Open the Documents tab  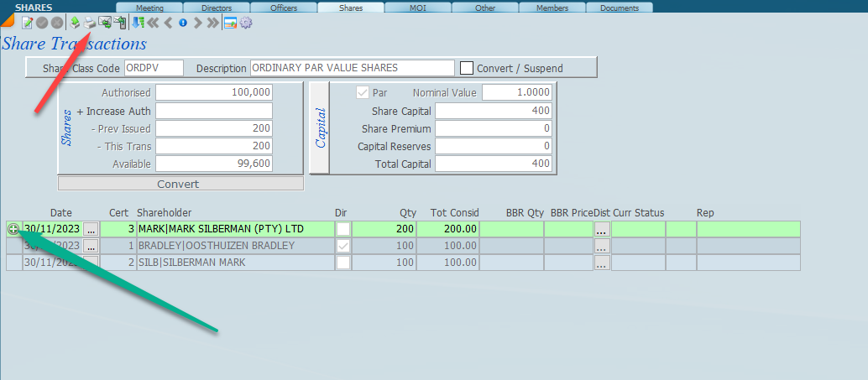click(x=619, y=8)
